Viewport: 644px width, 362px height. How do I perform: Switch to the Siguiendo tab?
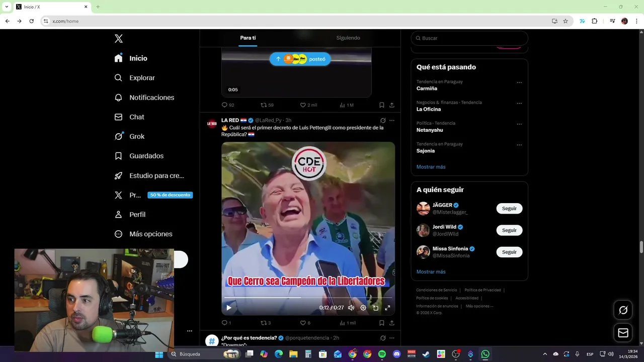(348, 38)
